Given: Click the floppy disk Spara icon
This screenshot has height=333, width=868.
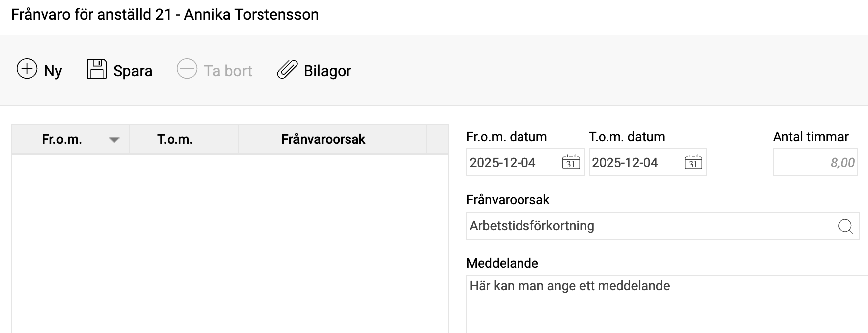Looking at the screenshot, I should (97, 69).
